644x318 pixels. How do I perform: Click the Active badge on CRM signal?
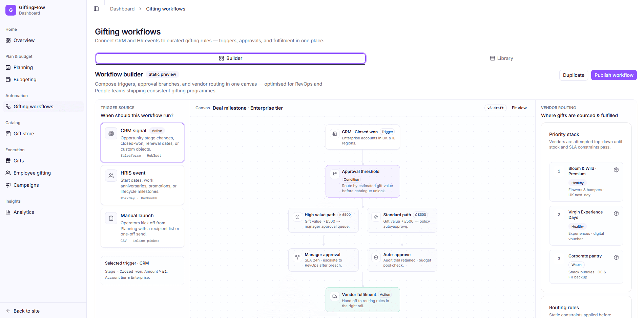coord(157,131)
